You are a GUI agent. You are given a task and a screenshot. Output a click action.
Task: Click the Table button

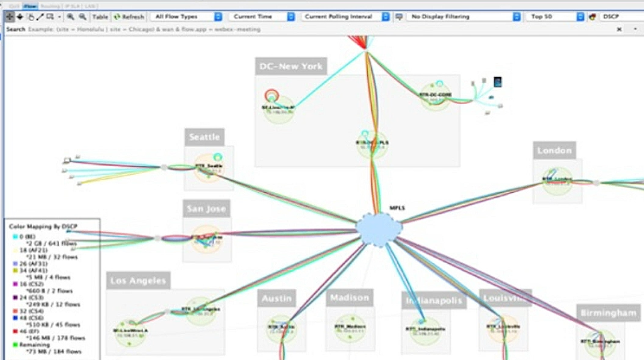pos(100,16)
